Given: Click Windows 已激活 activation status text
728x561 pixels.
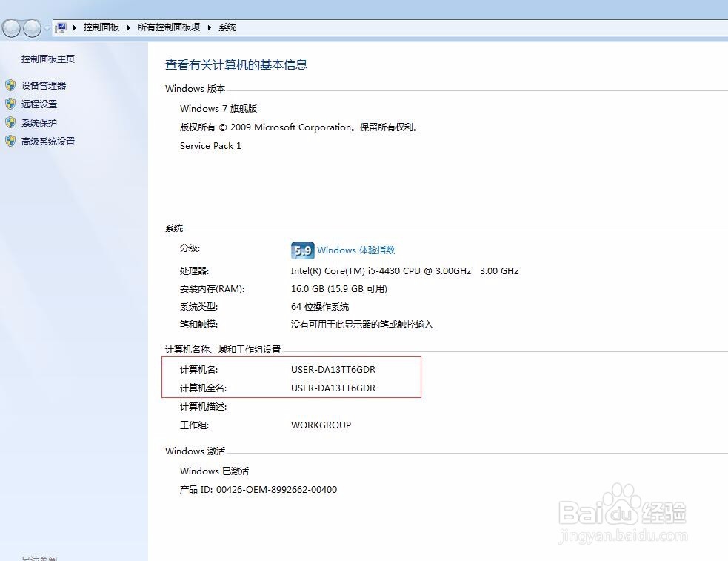Looking at the screenshot, I should point(214,471).
